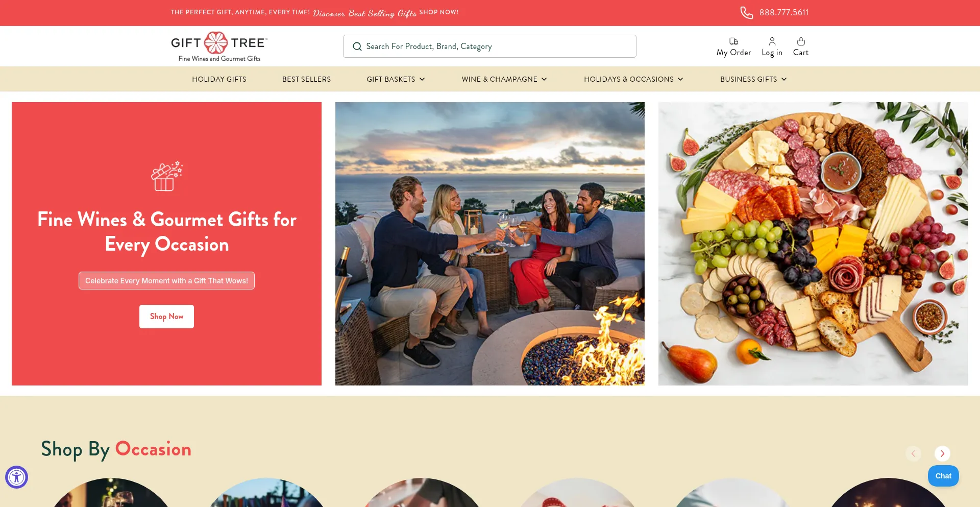Screen dimensions: 980x507
Task: Click the phone icon in top banner
Action: coord(746,13)
